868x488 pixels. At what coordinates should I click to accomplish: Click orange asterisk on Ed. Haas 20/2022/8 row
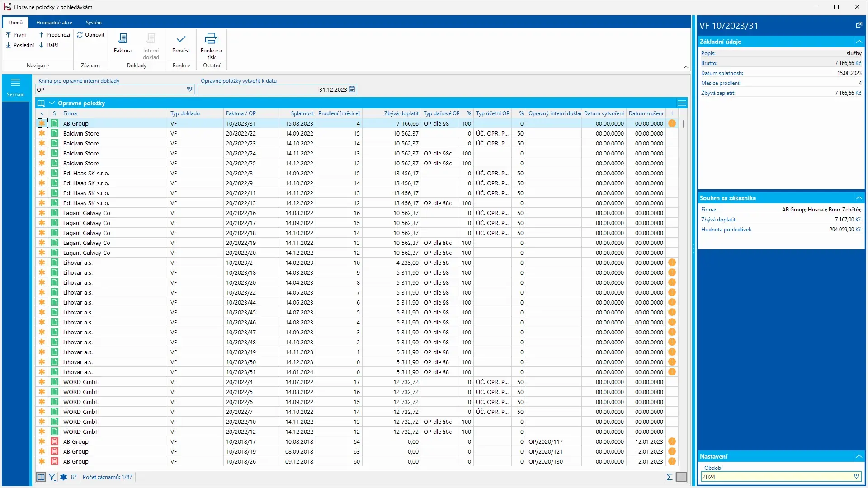[42, 173]
